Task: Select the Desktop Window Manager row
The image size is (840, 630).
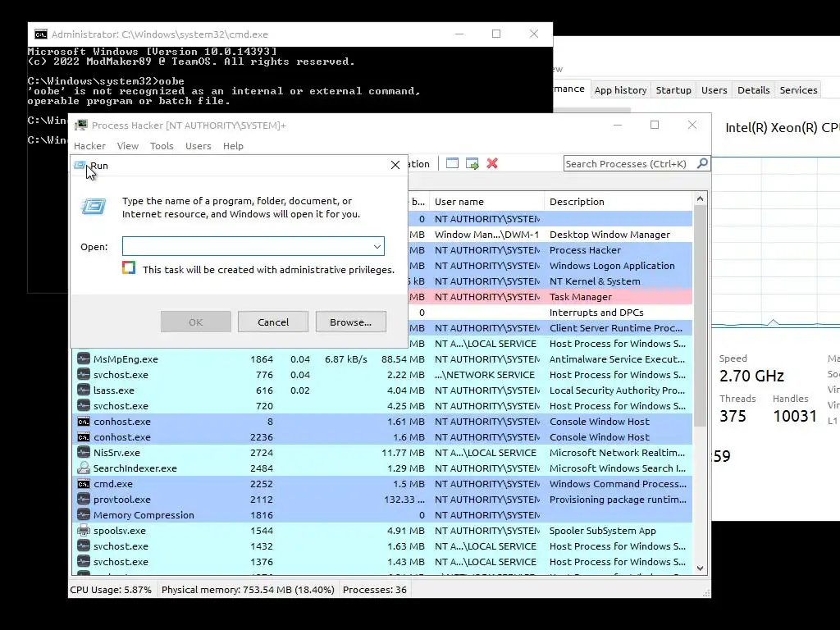Action: [550, 234]
